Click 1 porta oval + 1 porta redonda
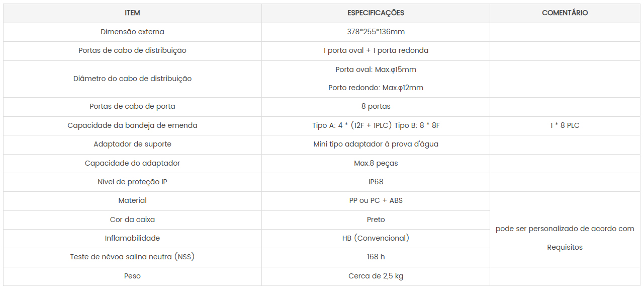The image size is (644, 289). [376, 50]
